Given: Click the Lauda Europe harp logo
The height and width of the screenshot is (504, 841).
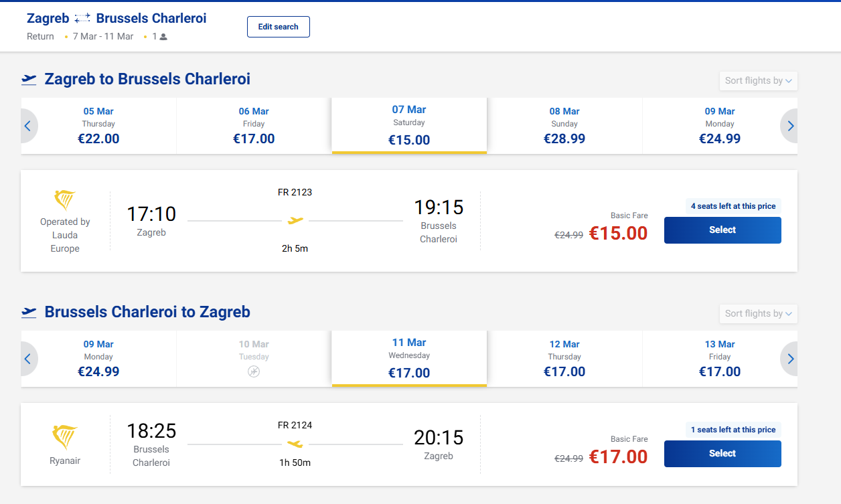Looking at the screenshot, I should tap(65, 200).
